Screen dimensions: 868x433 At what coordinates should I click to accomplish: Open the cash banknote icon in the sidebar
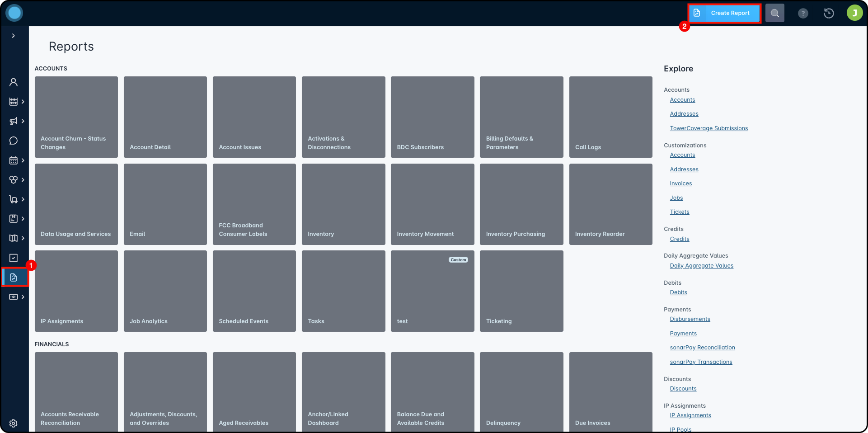[x=14, y=297]
